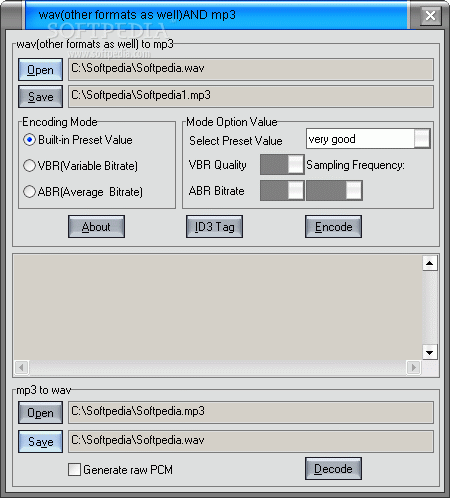Click the output path field showing Softpedia1.mp3

click(x=251, y=96)
